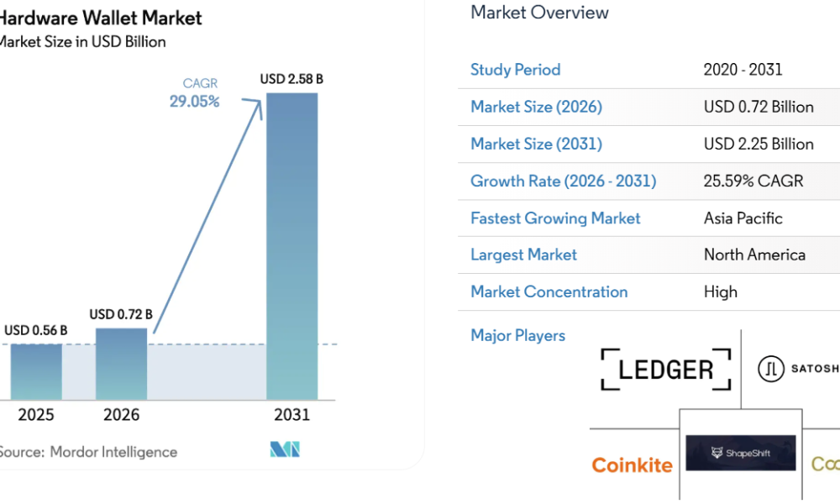The height and width of the screenshot is (504, 840).
Task: Click Market Size (2031) label
Action: 536,144
